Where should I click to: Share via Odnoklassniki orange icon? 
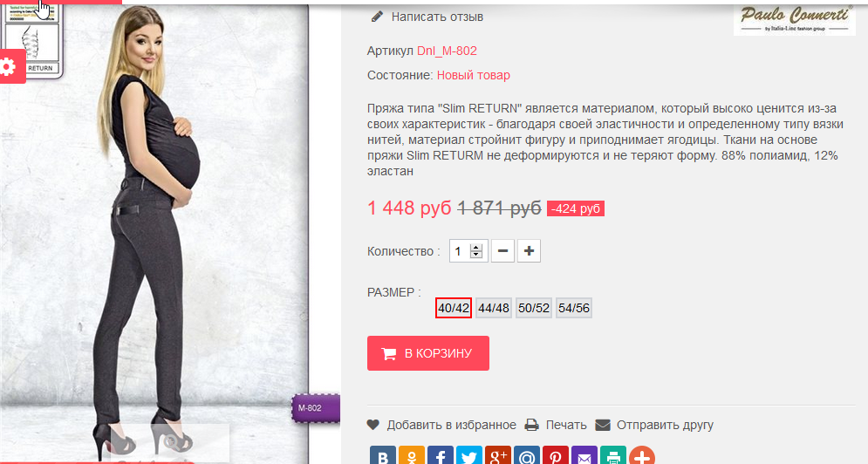(x=411, y=455)
